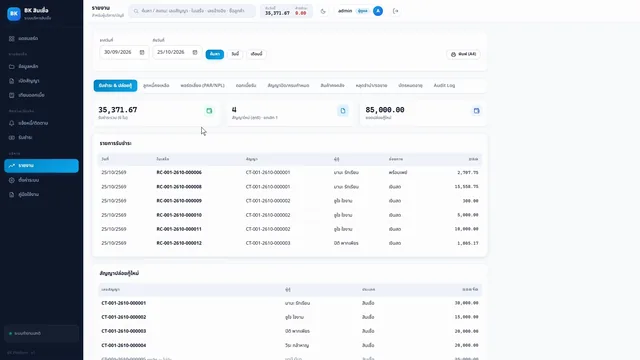Open the dashboard grid icon in sidebar
640x360 pixels.
[11, 38]
